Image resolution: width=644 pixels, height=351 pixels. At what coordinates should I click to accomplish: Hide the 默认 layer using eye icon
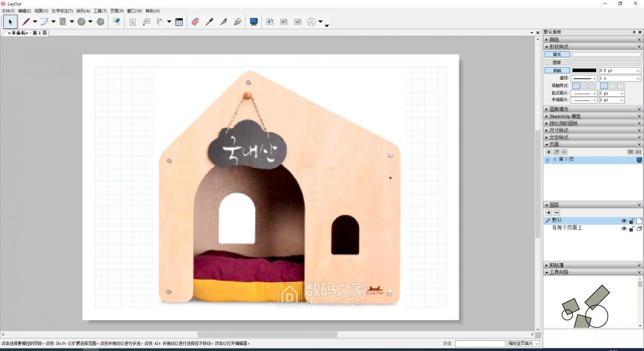point(624,221)
